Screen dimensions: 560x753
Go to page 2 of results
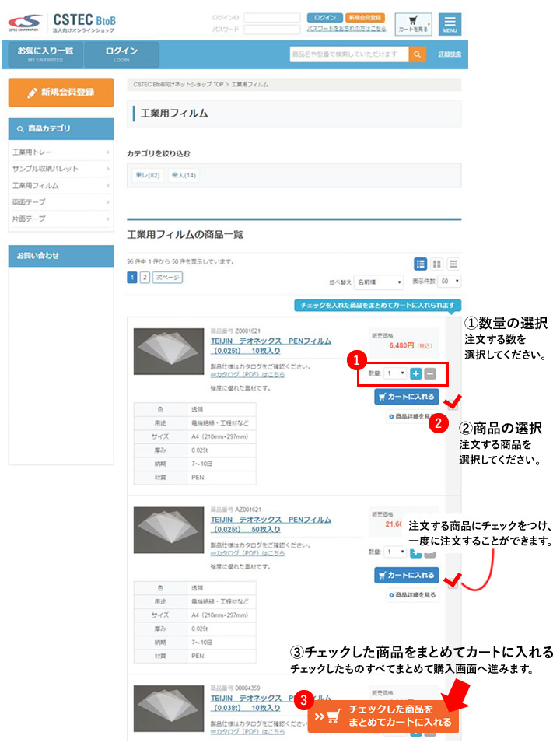pyautogui.click(x=145, y=277)
